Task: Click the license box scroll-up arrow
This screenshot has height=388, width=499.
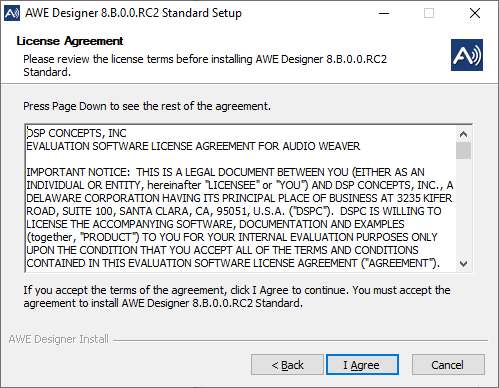Action: 463,134
